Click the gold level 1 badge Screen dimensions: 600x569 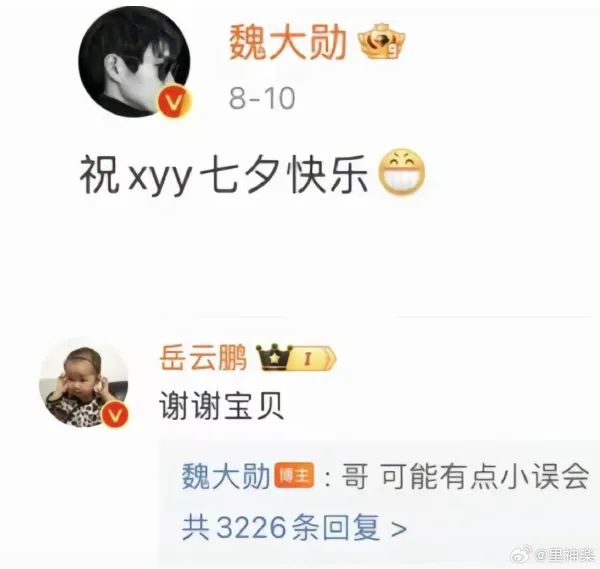(x=311, y=359)
